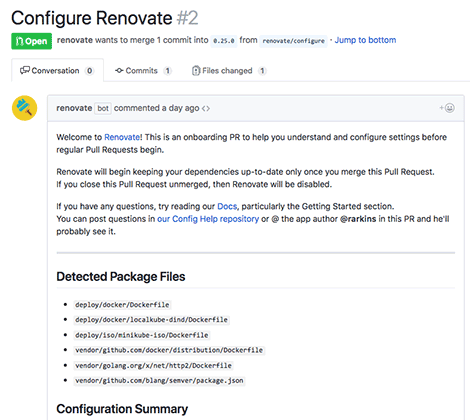Click the Conversation count badge
The height and width of the screenshot is (420, 470).
pyautogui.click(x=89, y=71)
